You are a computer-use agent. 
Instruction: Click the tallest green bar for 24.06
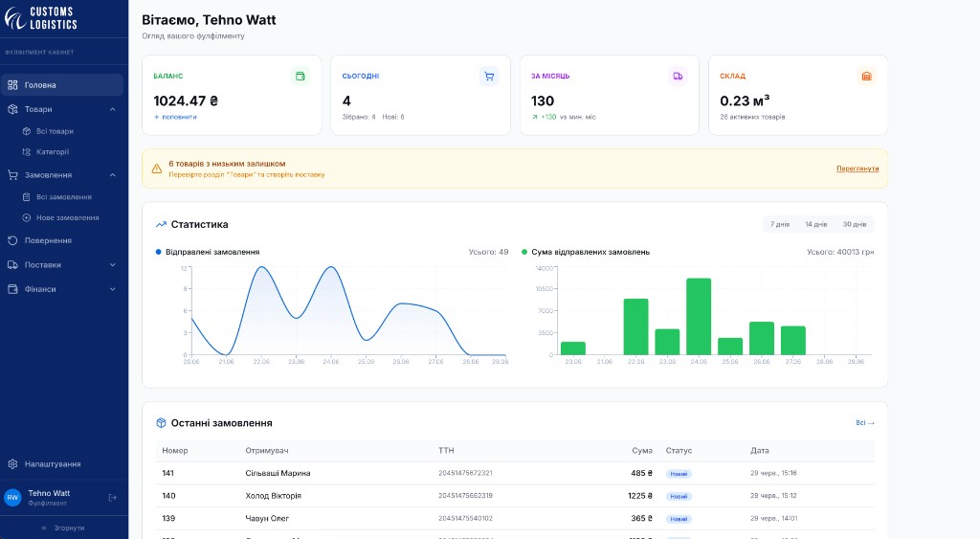[698, 316]
